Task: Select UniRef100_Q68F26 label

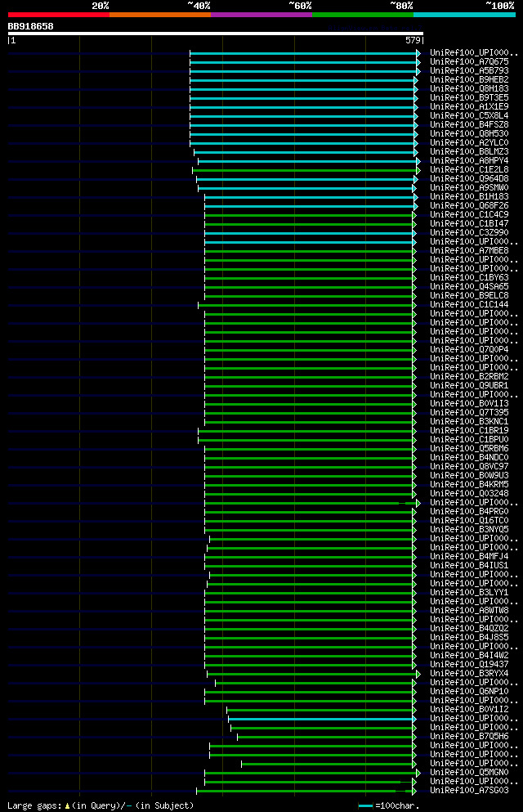Action: tap(469, 205)
